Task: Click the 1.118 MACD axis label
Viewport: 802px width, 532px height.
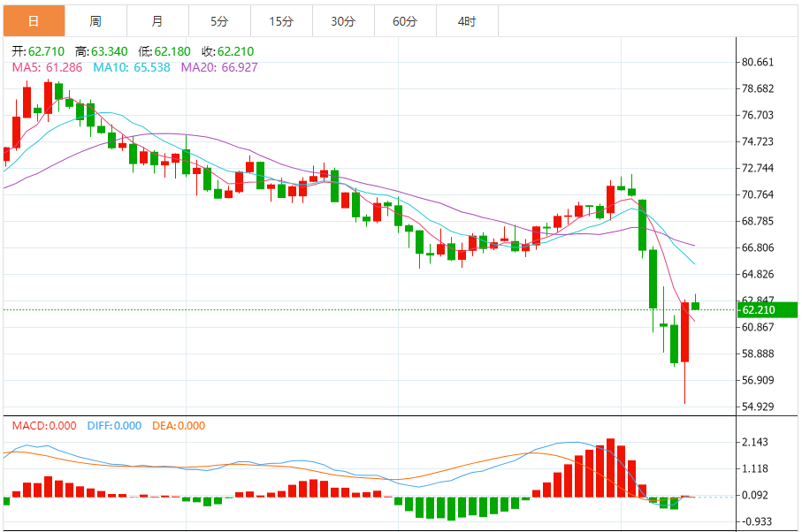Action: point(755,468)
